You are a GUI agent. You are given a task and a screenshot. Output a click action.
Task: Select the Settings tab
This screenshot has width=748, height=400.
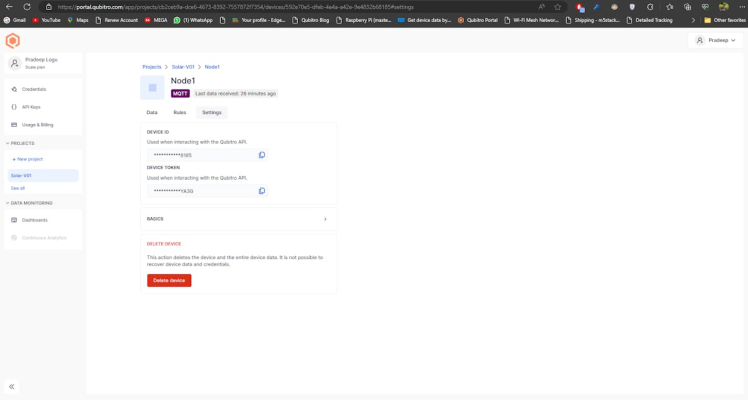pos(212,113)
